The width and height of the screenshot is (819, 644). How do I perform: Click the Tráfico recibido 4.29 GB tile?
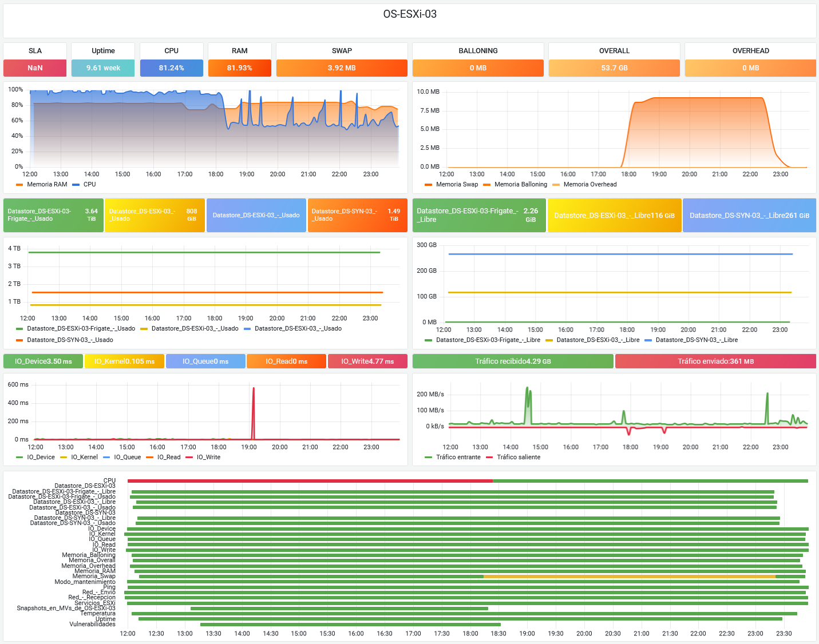[x=513, y=361]
